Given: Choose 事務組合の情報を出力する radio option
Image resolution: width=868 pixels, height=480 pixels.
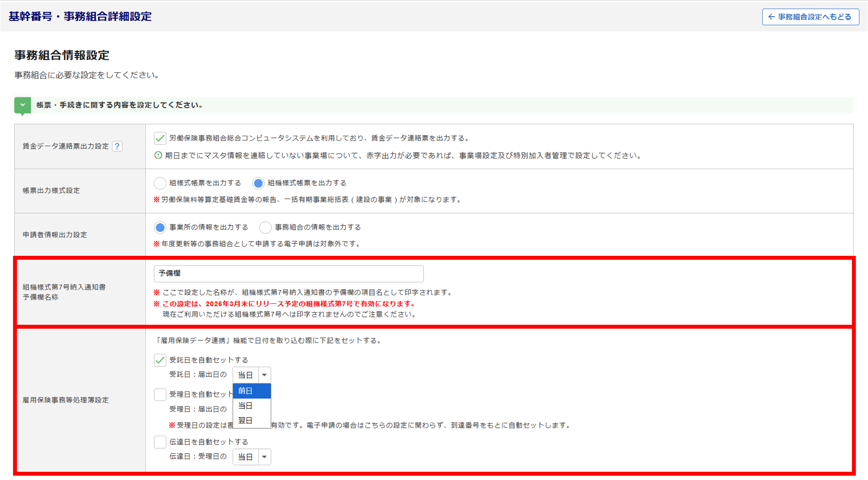Looking at the screenshot, I should point(265,227).
